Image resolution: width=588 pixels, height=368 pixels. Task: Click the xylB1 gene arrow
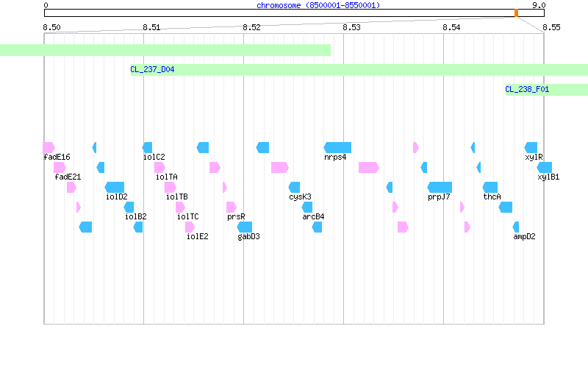pyautogui.click(x=545, y=168)
